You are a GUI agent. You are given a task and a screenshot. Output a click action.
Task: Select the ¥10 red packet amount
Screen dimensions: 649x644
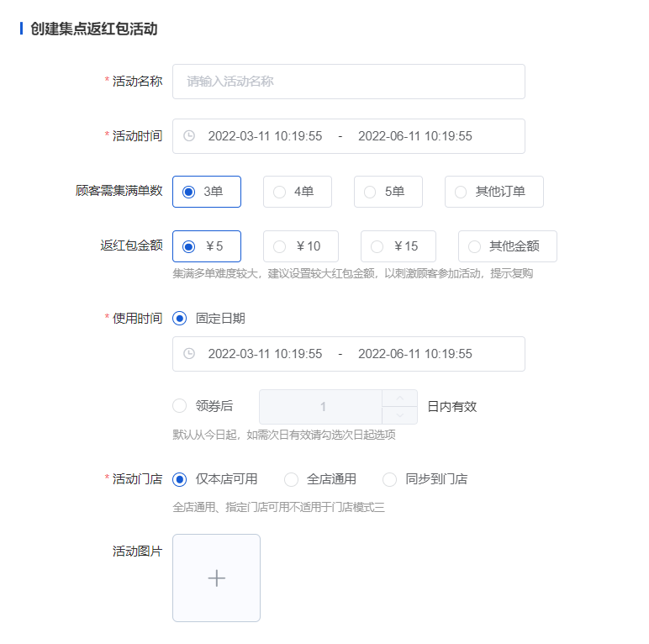coord(300,246)
